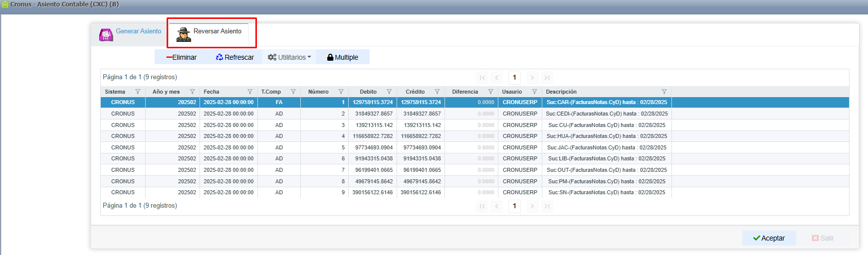Click debit value 91943315.0438

(x=374, y=158)
